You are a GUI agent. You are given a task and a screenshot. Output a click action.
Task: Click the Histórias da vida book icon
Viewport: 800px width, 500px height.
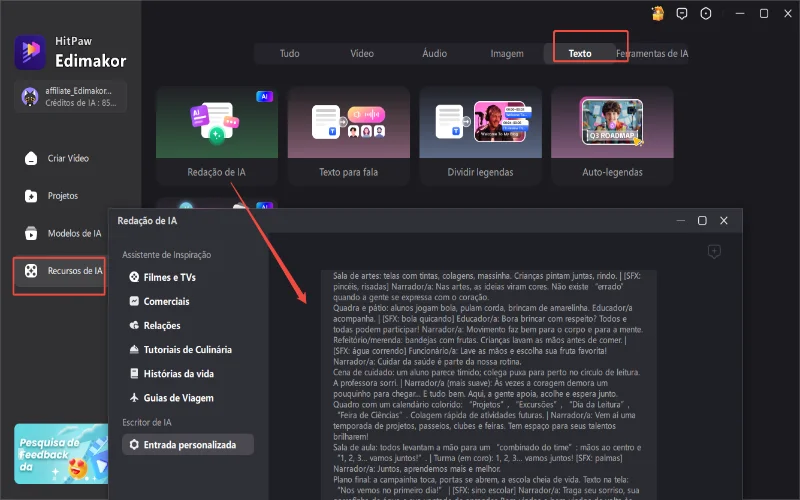click(134, 373)
